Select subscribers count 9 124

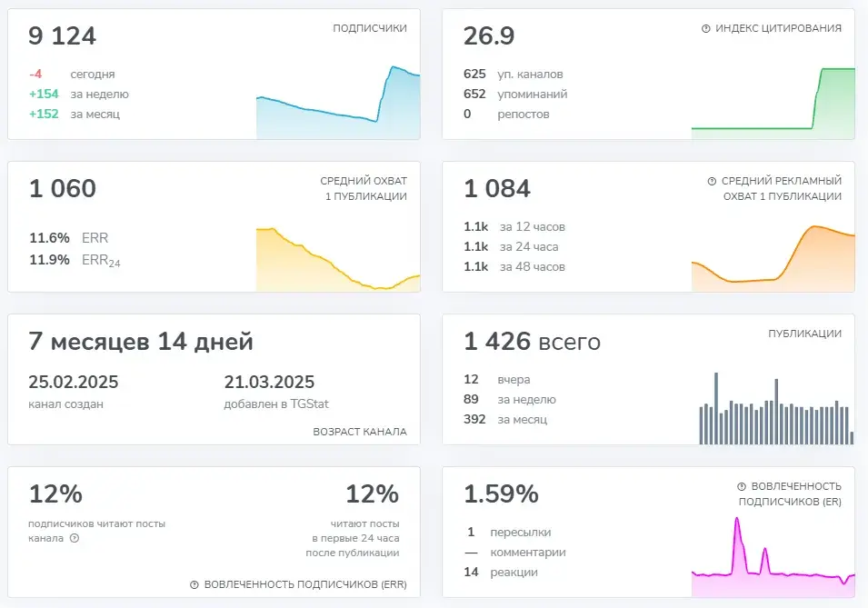pyautogui.click(x=63, y=36)
